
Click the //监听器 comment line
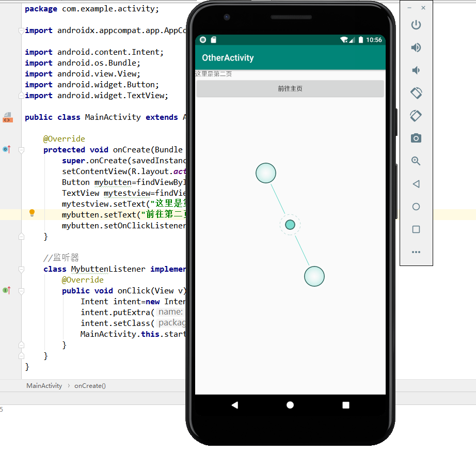coord(61,258)
